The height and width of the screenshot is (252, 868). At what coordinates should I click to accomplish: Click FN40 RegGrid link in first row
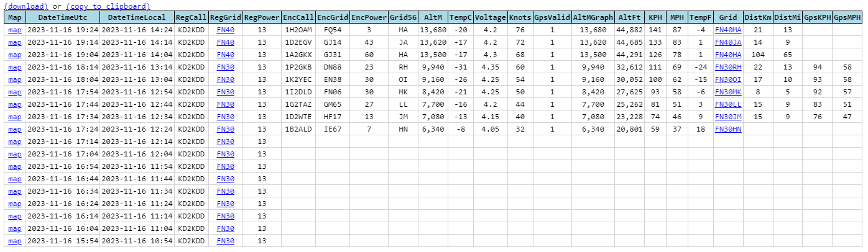[225, 30]
